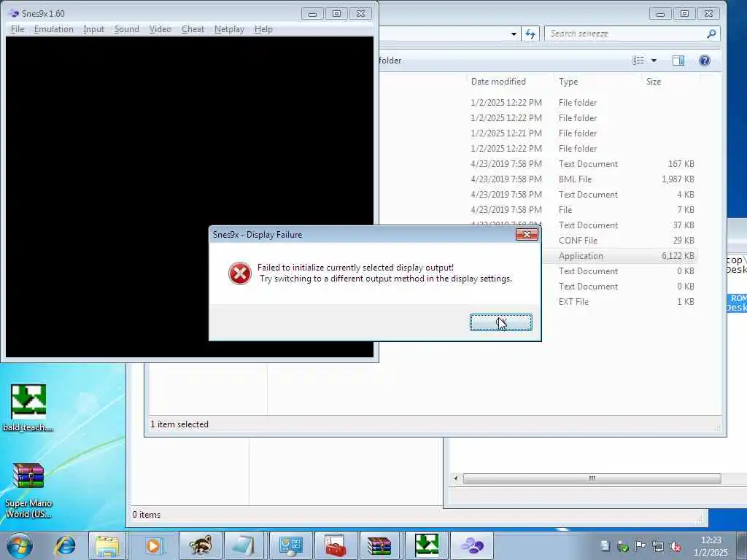Screen dimensions: 747x560
Task: Open the Help menu in Snes9x
Action: coord(263,29)
